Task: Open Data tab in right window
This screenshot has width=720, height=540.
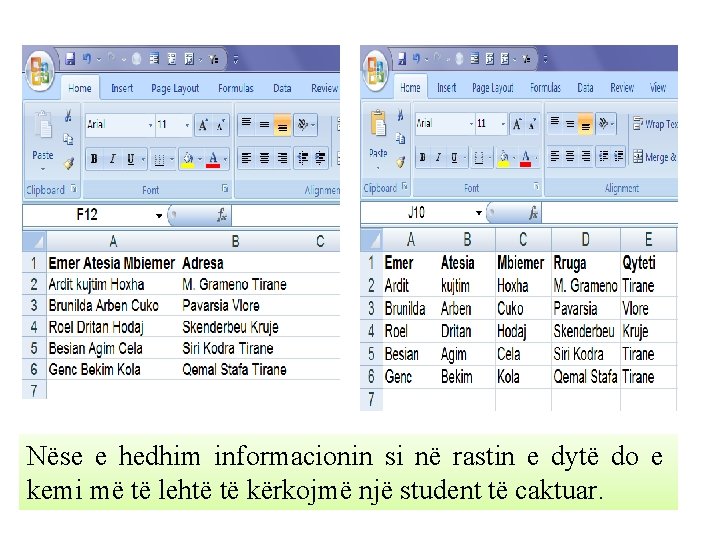Action: [x=585, y=87]
